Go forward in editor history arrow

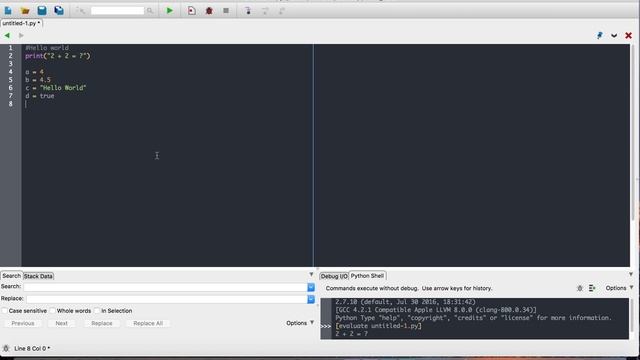(x=21, y=36)
